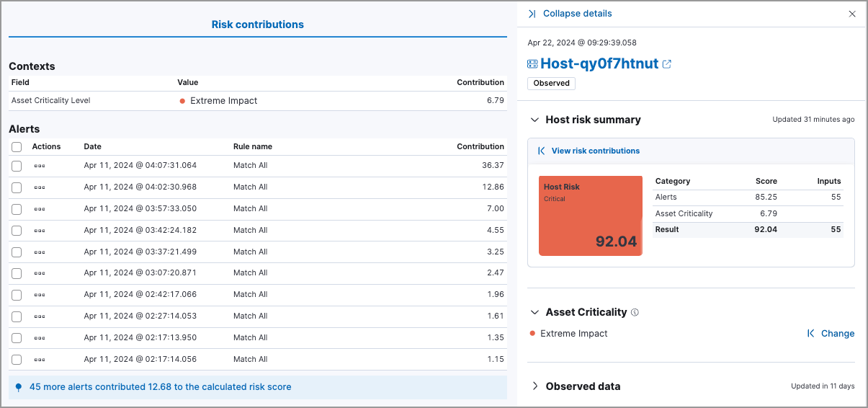Open actions menu for the 36.37 contribution alert
868x408 pixels.
point(40,166)
